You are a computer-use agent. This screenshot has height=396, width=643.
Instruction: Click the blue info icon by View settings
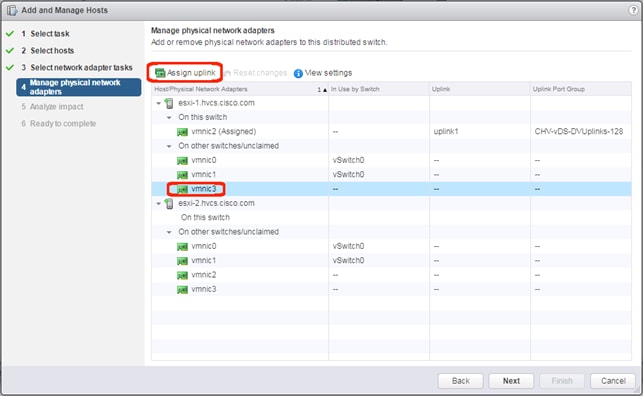[x=298, y=73]
